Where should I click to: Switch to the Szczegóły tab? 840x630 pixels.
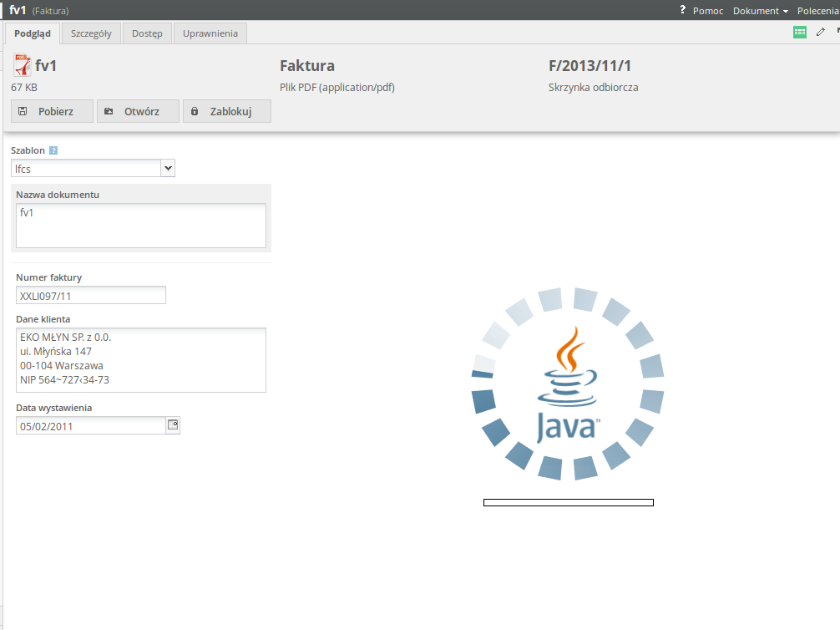[x=91, y=33]
